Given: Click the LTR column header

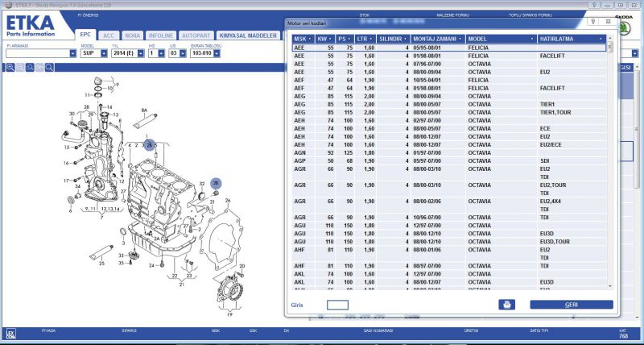Looking at the screenshot, I should (x=365, y=39).
